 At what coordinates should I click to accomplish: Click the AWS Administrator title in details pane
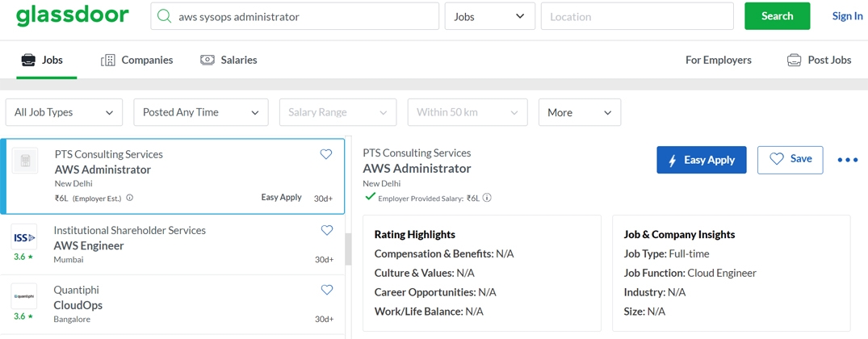pos(417,168)
